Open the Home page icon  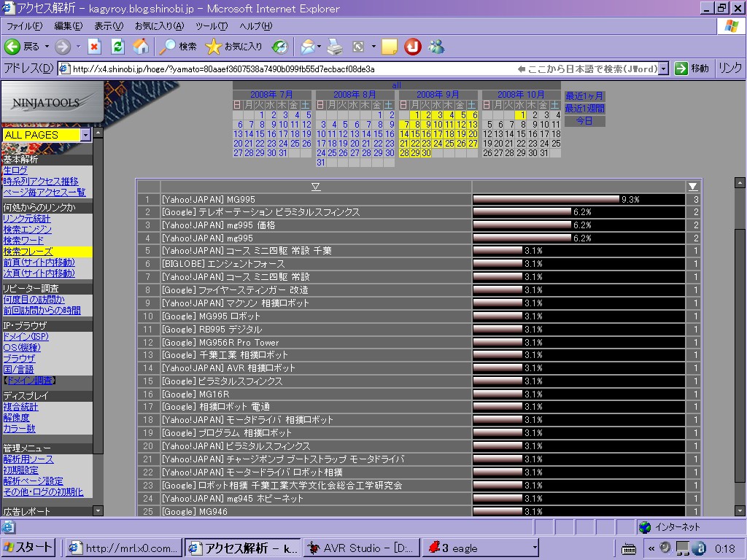pyautogui.click(x=141, y=46)
